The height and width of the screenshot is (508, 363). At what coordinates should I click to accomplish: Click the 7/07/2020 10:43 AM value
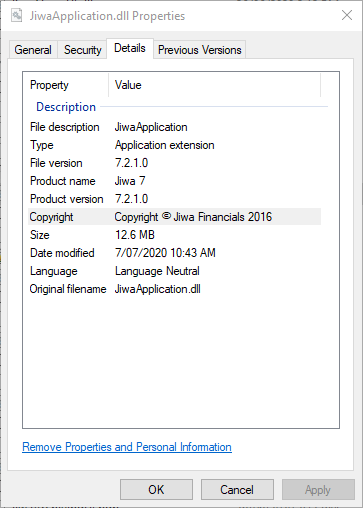pos(165,253)
